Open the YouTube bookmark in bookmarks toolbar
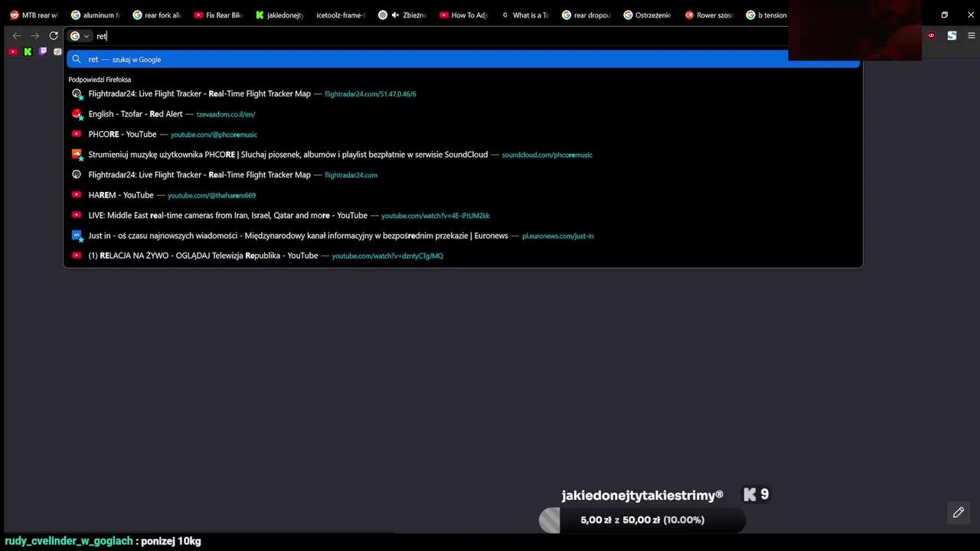 13,51
